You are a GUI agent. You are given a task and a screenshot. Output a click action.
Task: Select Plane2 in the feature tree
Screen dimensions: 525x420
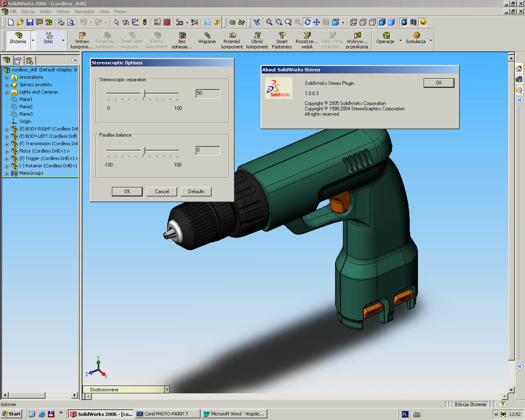(26, 107)
